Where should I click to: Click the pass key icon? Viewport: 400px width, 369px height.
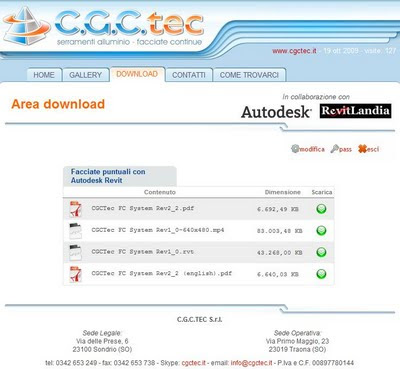(x=335, y=149)
